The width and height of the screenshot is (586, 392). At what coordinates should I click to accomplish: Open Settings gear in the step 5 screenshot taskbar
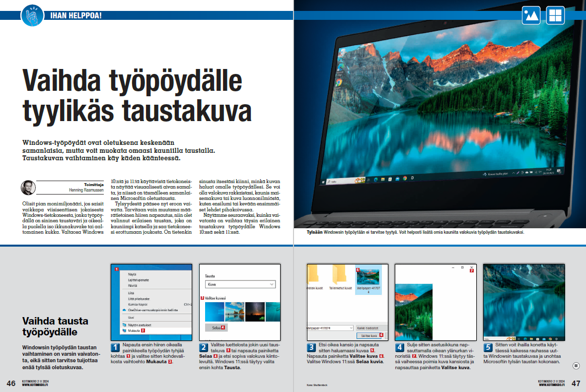557,339
